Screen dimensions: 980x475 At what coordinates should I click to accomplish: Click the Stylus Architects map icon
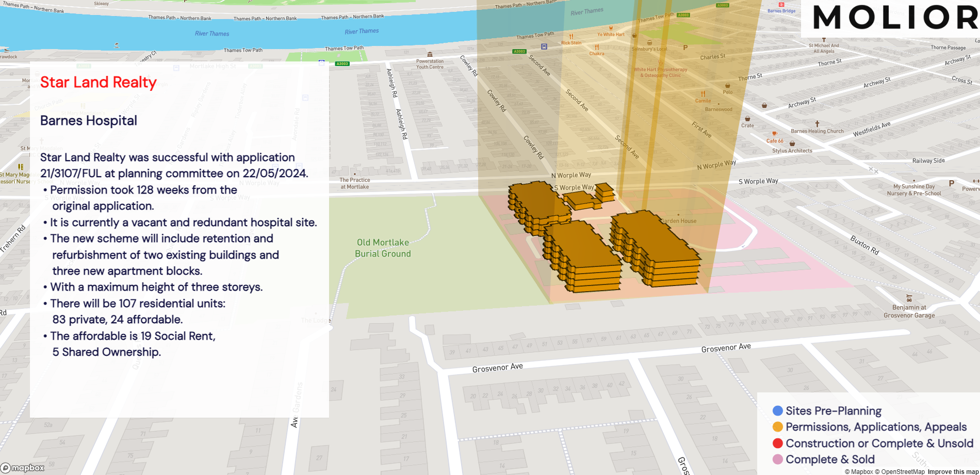coord(792,144)
